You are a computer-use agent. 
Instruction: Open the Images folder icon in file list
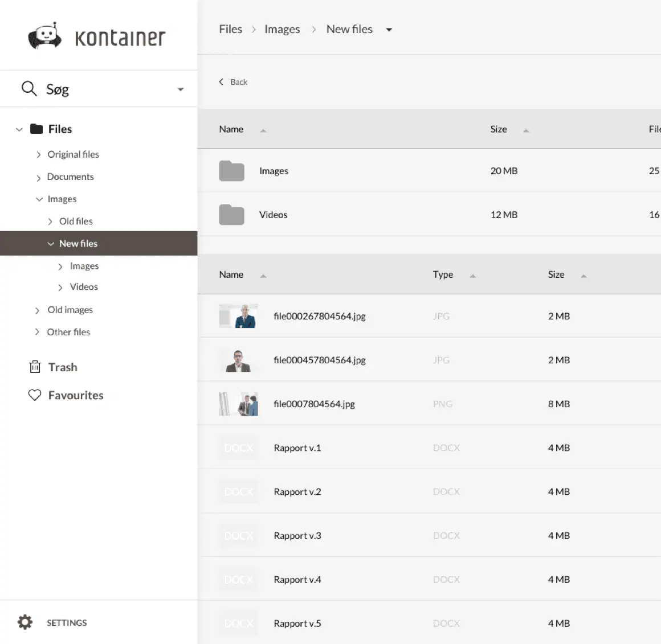(x=231, y=170)
